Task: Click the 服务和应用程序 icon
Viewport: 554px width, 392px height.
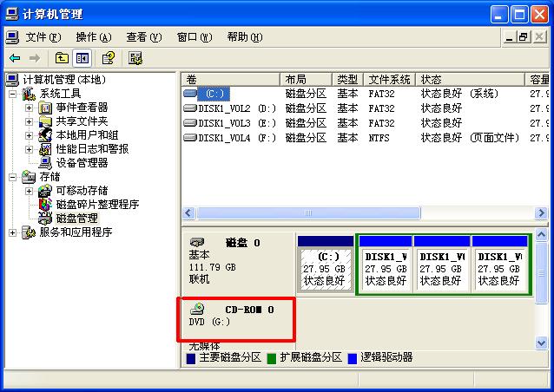Action: pyautogui.click(x=29, y=232)
